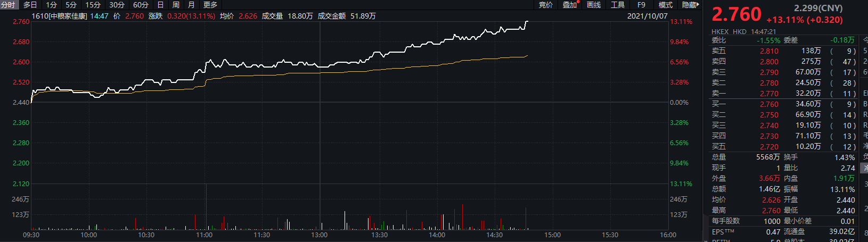Show the 周 weekly K-line chart
The height and width of the screenshot is (242, 868).
tap(176, 5)
